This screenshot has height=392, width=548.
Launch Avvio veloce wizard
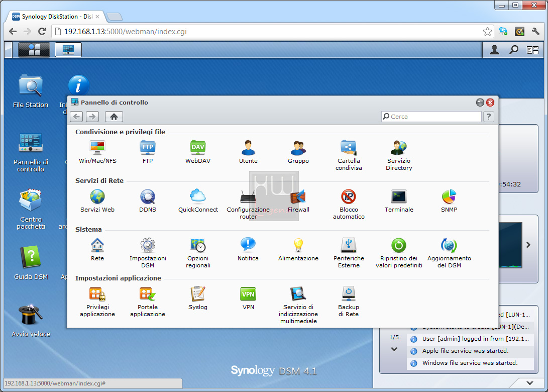pyautogui.click(x=31, y=320)
